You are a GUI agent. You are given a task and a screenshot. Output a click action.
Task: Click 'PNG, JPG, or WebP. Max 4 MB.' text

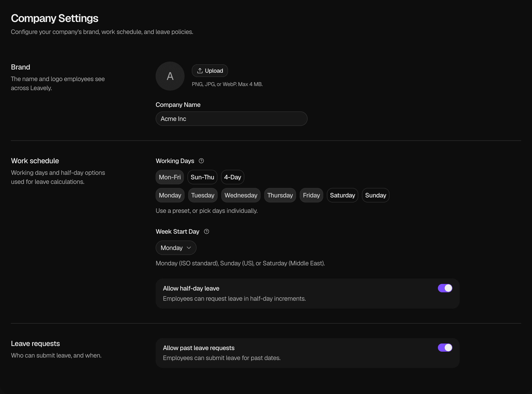(x=227, y=84)
